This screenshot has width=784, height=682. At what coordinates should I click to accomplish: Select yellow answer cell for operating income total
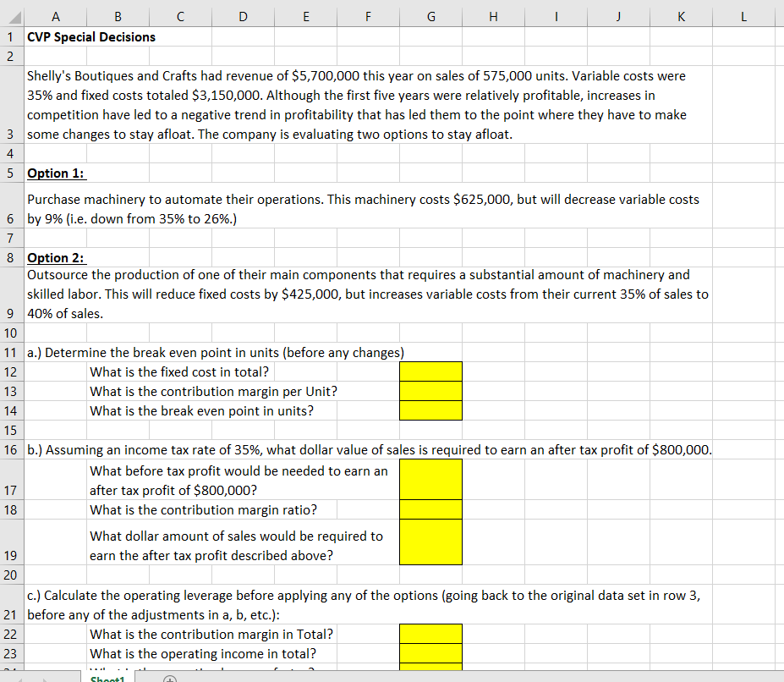coord(431,653)
